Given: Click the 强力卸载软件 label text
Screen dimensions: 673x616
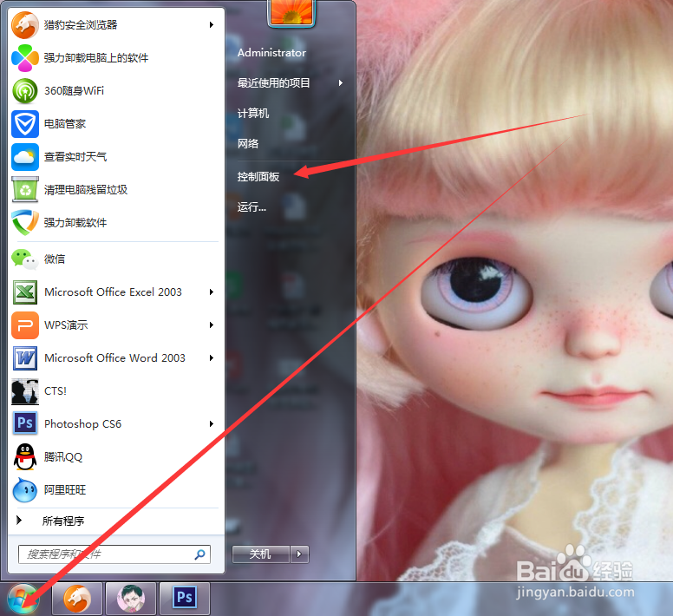Looking at the screenshot, I should [75, 223].
